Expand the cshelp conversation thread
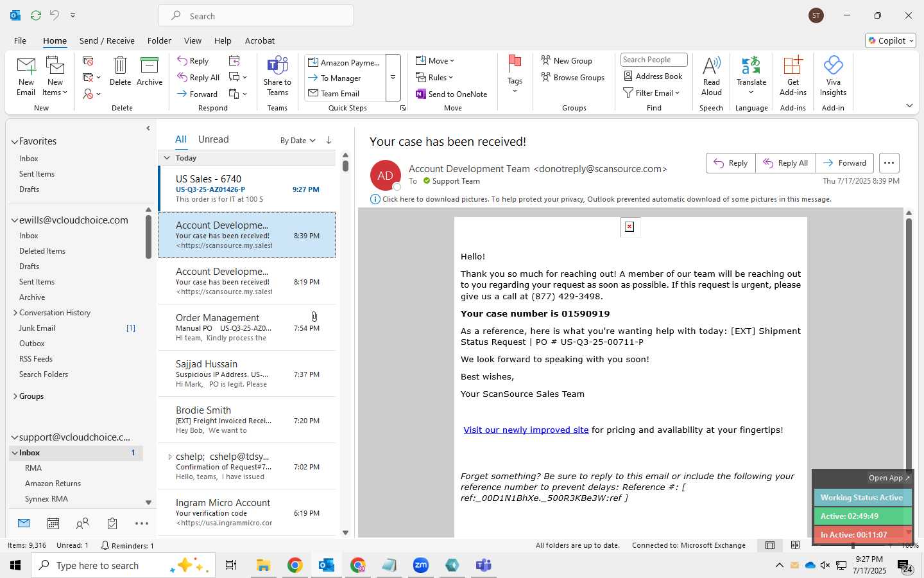Image resolution: width=924 pixels, height=578 pixels. point(170,457)
